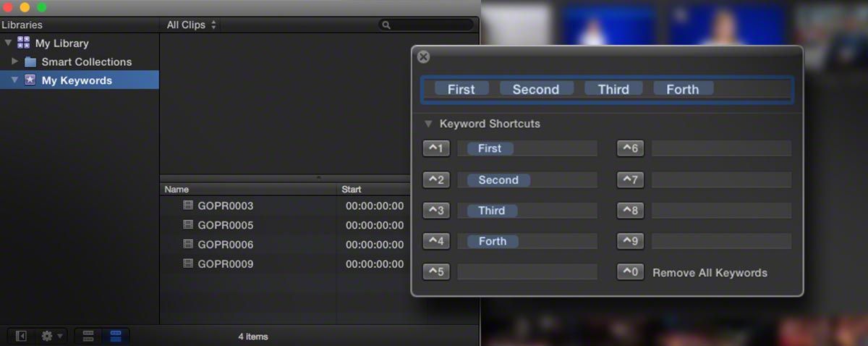Click the ^2 shortcut button
This screenshot has height=346, width=868.
coord(436,180)
